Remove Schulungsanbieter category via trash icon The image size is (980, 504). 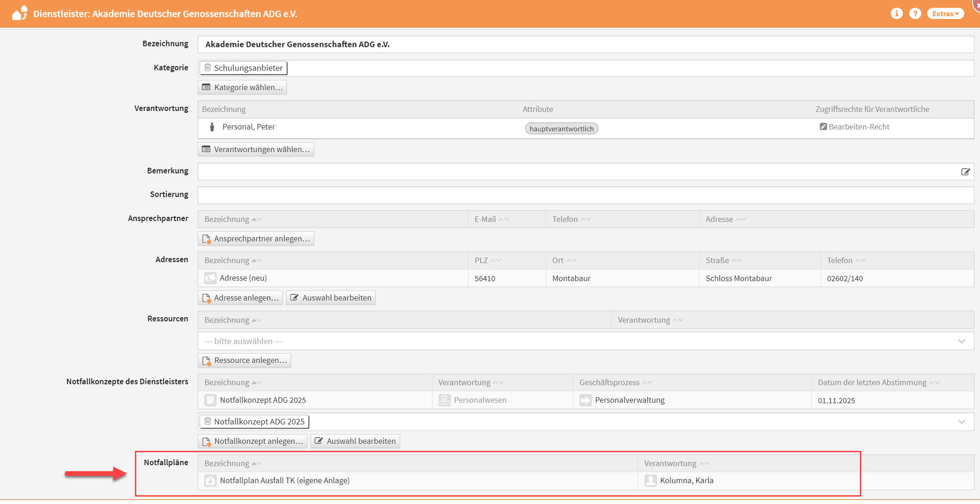coord(208,67)
